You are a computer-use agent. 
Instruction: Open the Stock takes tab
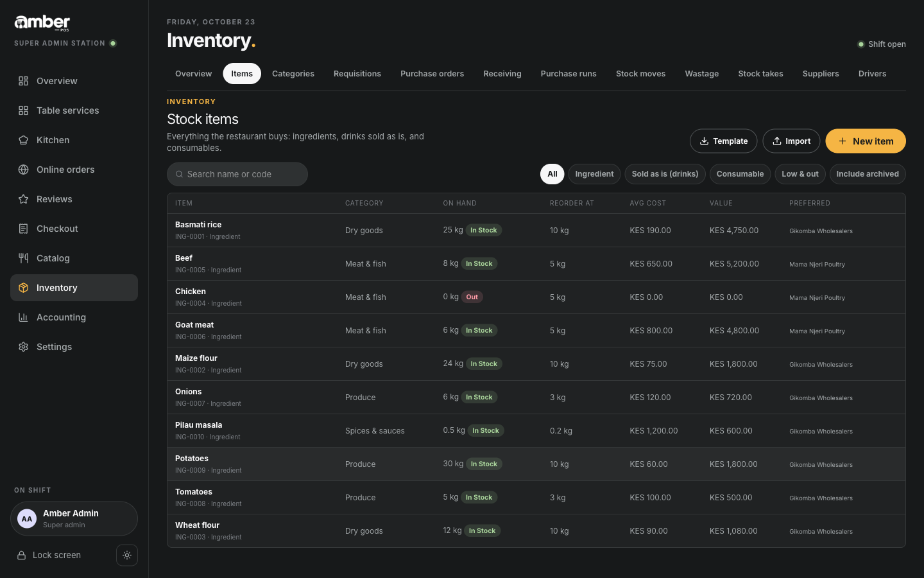(x=760, y=74)
